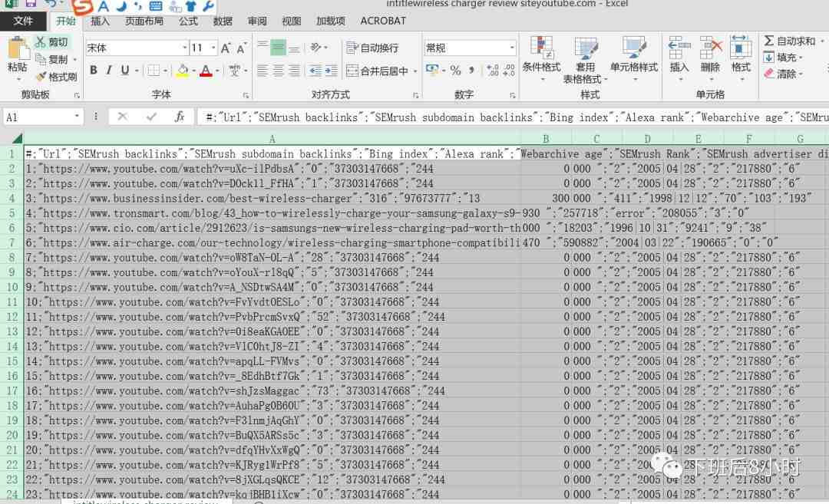Screen dimensions: 829x504
Task: Toggle Italic formatting
Action: click(x=109, y=71)
